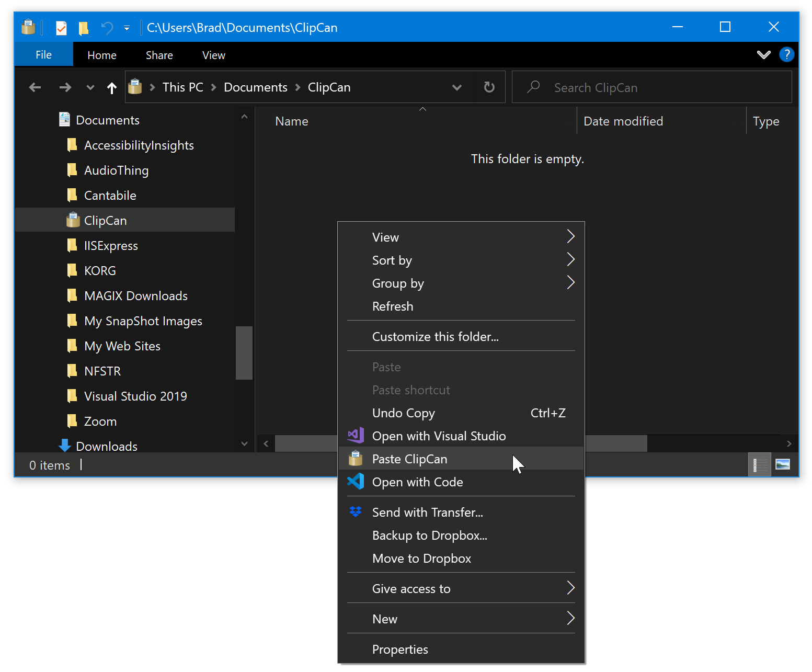The image size is (812, 672).
Task: Expand the chevron after Documents breadcrumb
Action: tap(298, 87)
